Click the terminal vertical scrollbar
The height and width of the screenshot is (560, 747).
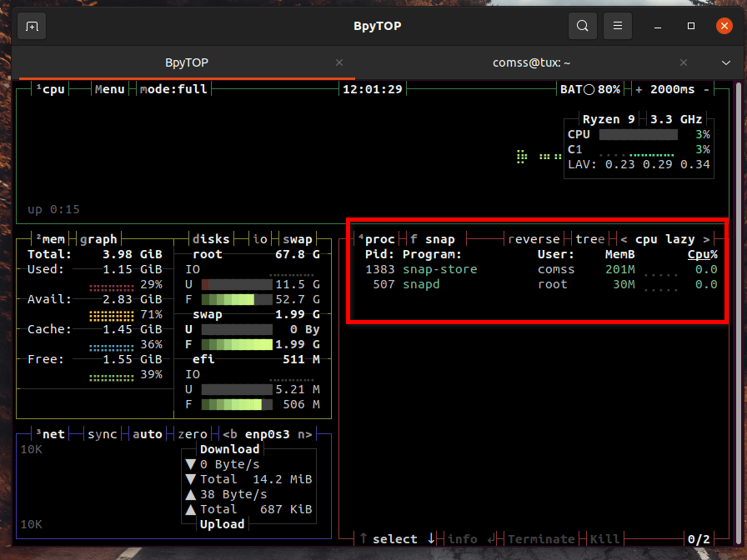pos(739,312)
